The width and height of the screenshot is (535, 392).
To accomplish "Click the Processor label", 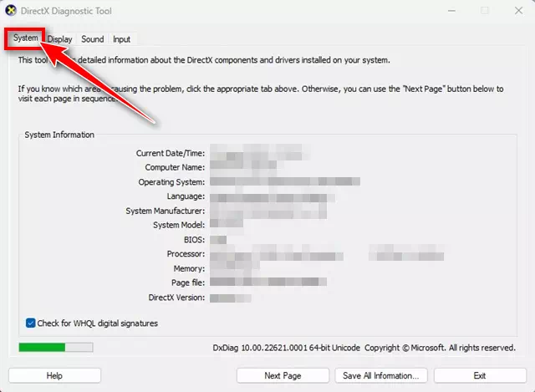I will 186,254.
